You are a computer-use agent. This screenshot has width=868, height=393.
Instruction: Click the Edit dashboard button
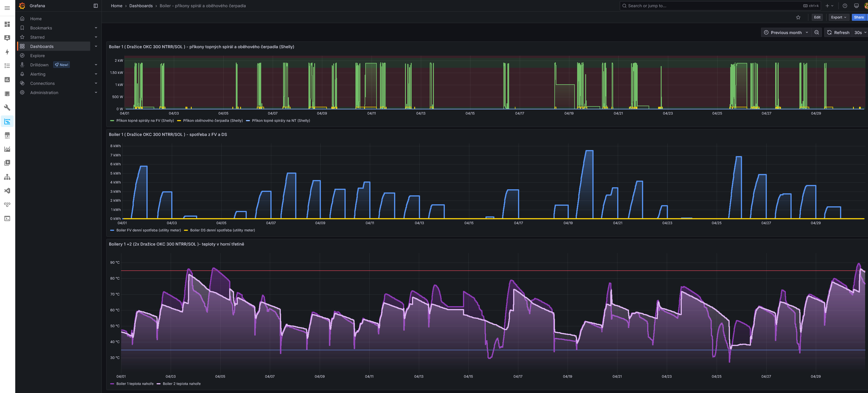click(x=817, y=18)
